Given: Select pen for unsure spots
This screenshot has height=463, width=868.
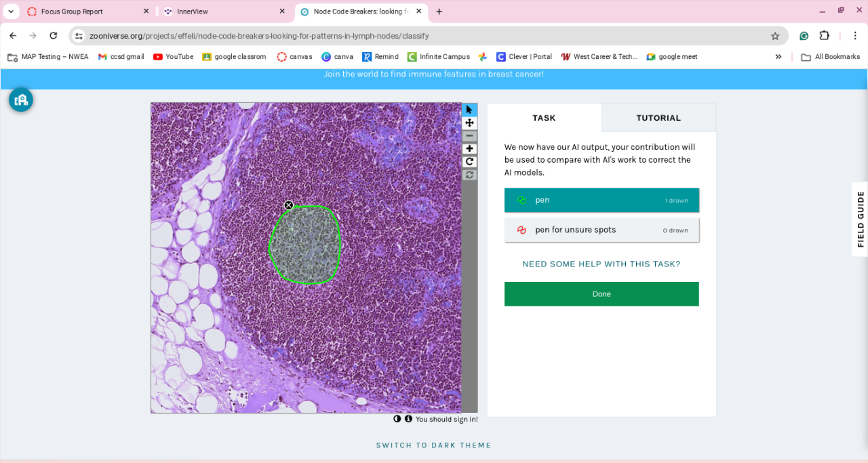Looking at the screenshot, I should pyautogui.click(x=601, y=230).
